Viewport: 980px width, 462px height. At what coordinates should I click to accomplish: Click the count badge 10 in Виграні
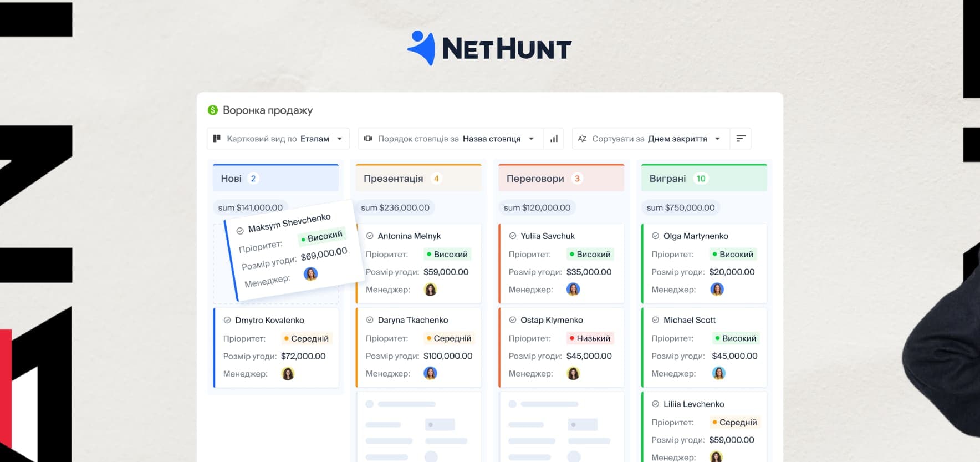tap(701, 179)
